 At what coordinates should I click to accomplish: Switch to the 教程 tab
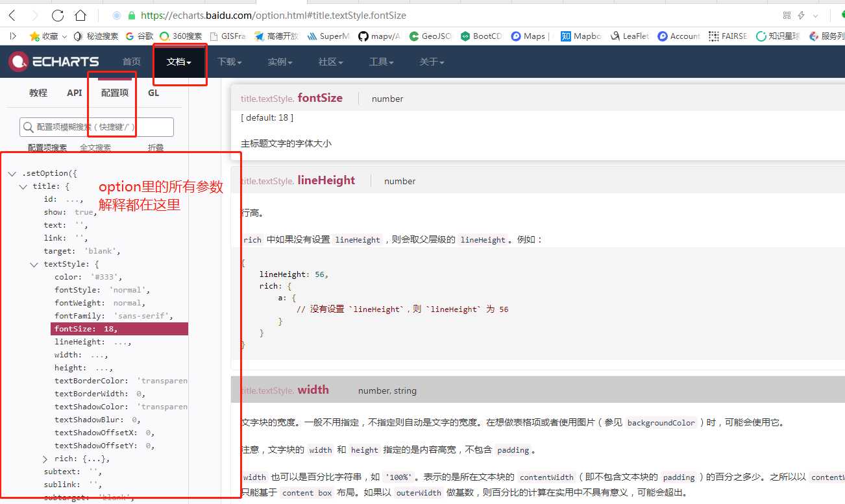38,93
